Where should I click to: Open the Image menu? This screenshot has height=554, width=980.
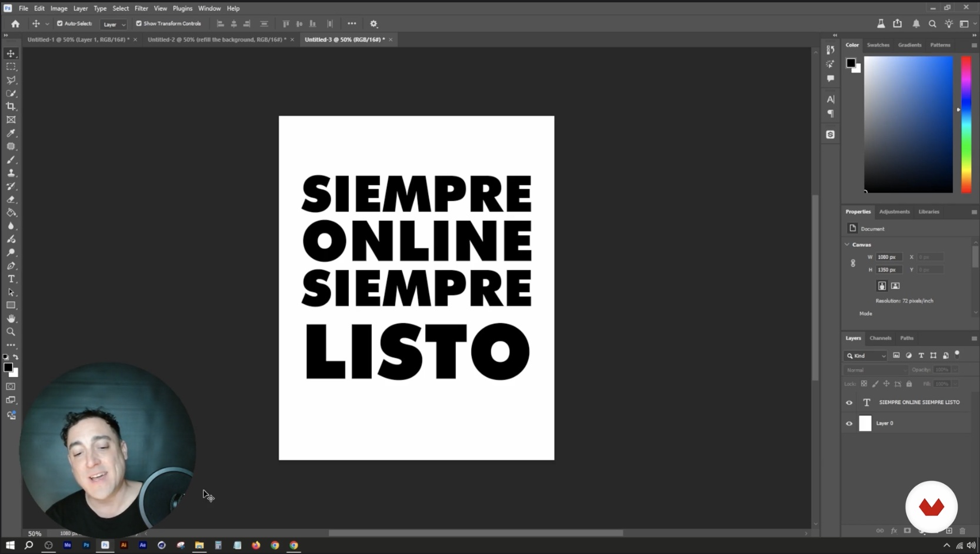click(x=59, y=8)
